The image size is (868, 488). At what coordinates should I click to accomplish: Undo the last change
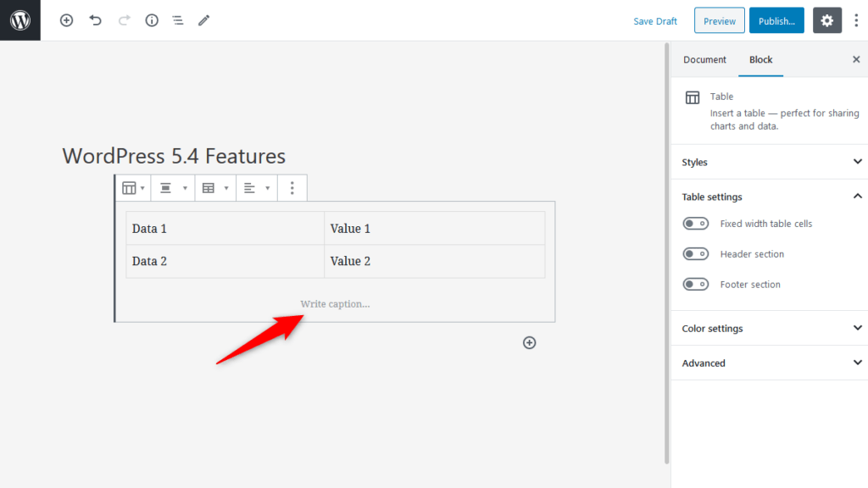(x=95, y=20)
